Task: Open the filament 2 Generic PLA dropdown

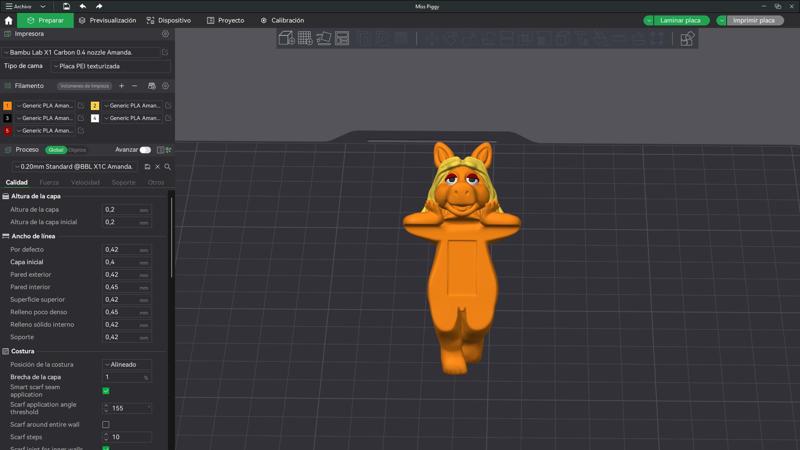Action: 133,106
